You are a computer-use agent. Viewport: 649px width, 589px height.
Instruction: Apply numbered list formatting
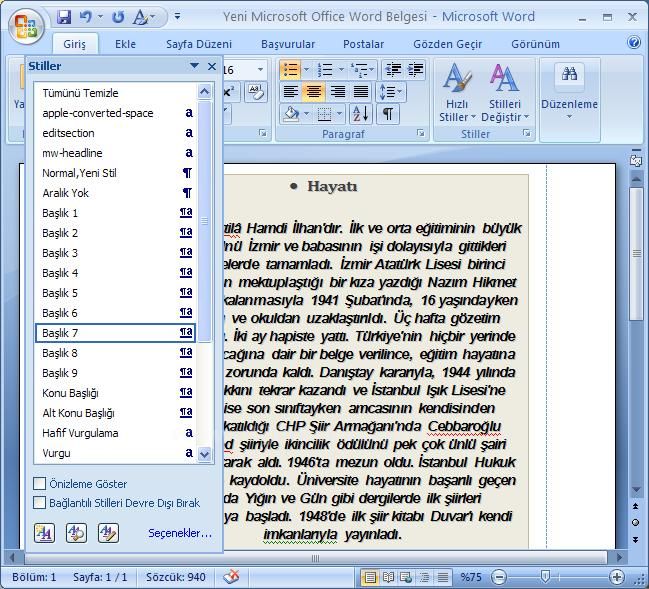(325, 70)
